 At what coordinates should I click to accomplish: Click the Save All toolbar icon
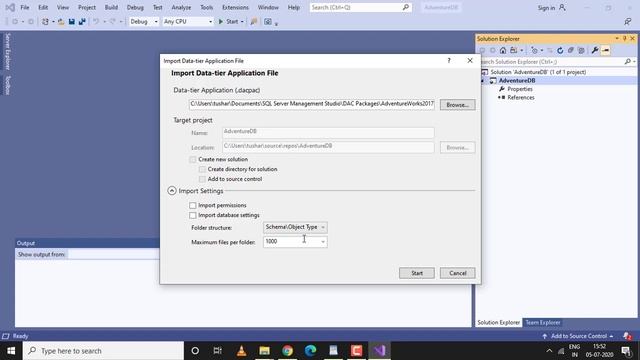[x=82, y=22]
